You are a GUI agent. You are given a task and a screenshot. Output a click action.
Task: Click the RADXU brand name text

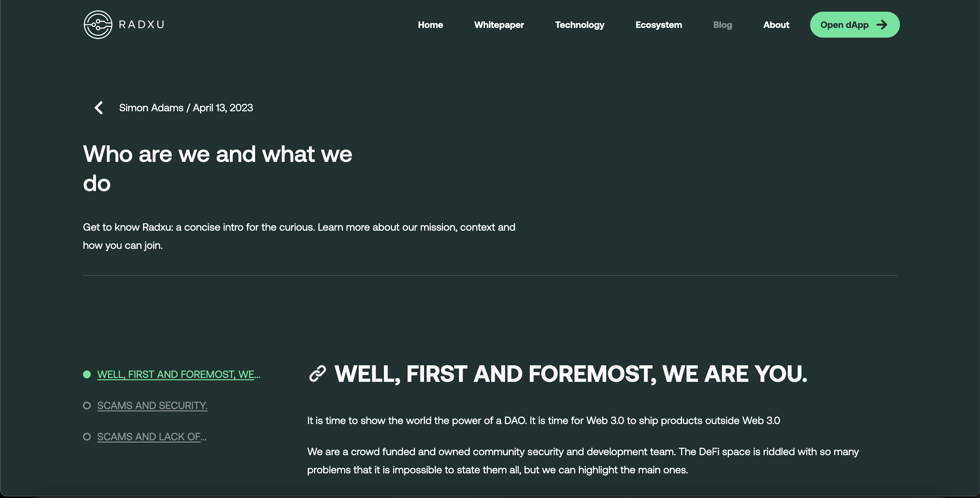pyautogui.click(x=142, y=25)
